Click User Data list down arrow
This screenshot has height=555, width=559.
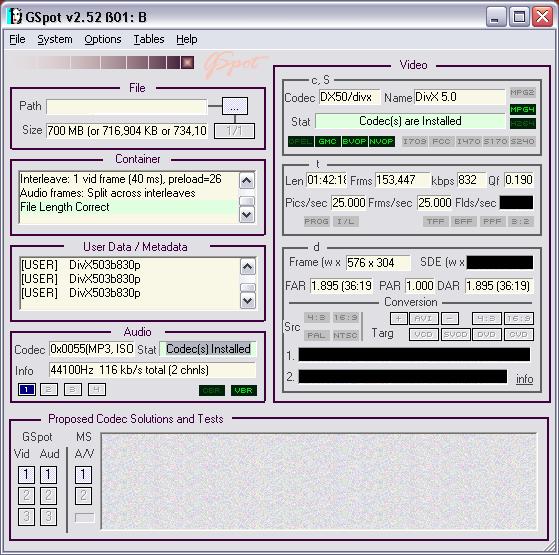pyautogui.click(x=248, y=301)
